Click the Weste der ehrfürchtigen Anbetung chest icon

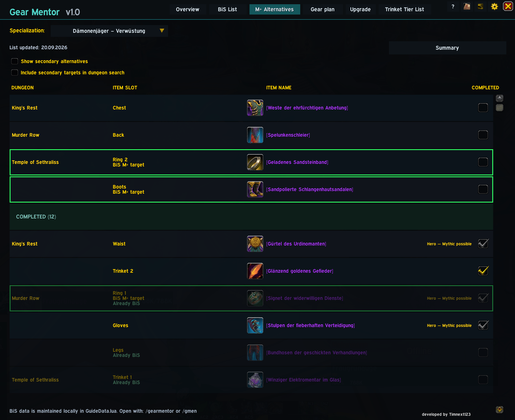255,108
